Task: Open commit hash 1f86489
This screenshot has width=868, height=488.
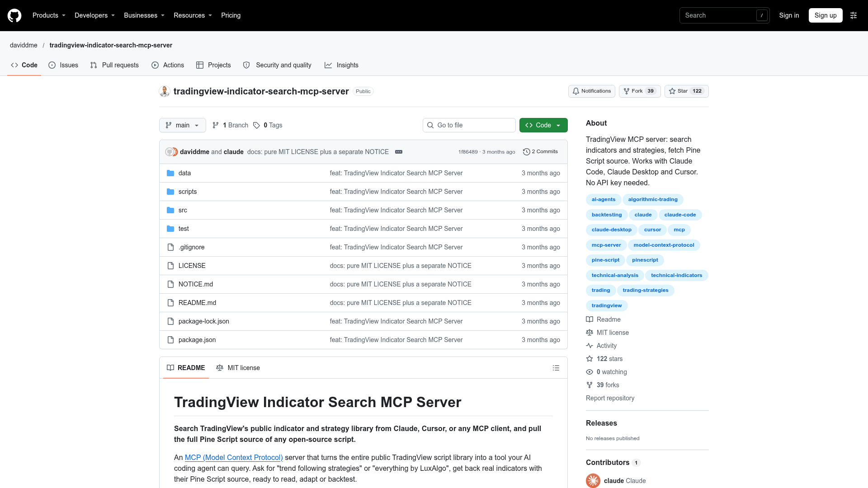Action: point(468,152)
